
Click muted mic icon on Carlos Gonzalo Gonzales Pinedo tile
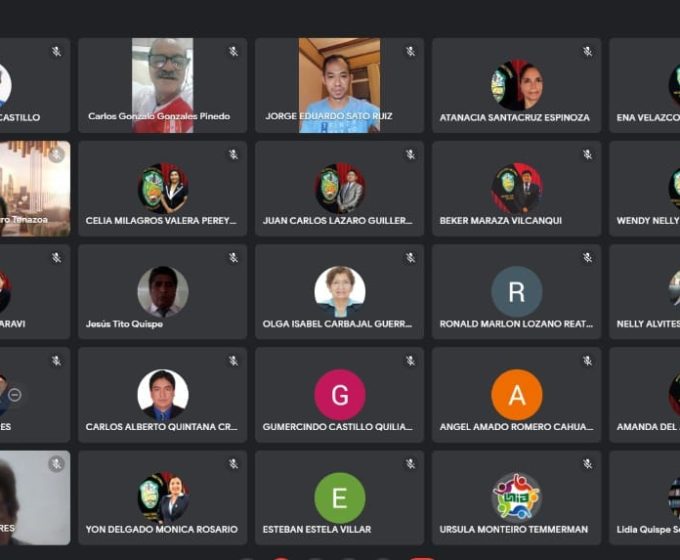click(x=233, y=52)
